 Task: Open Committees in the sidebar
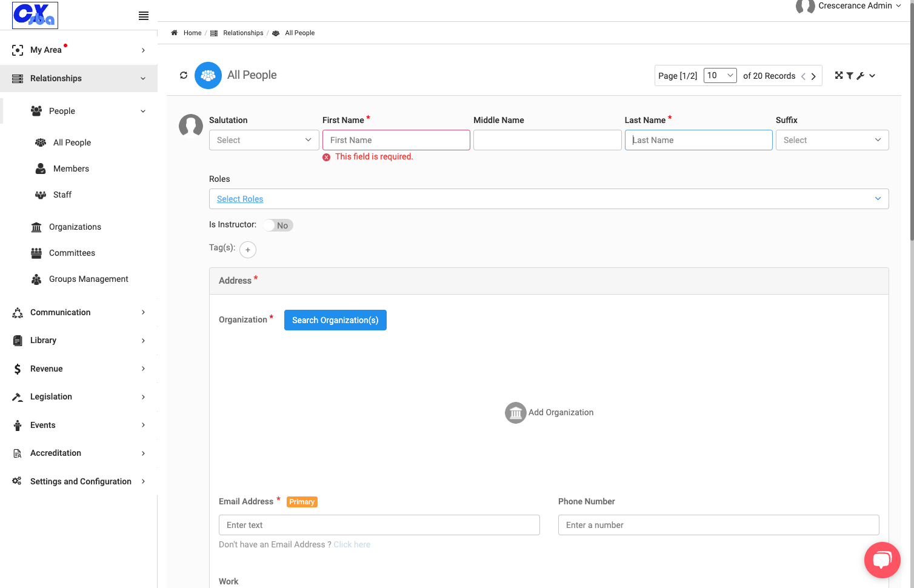[72, 253]
